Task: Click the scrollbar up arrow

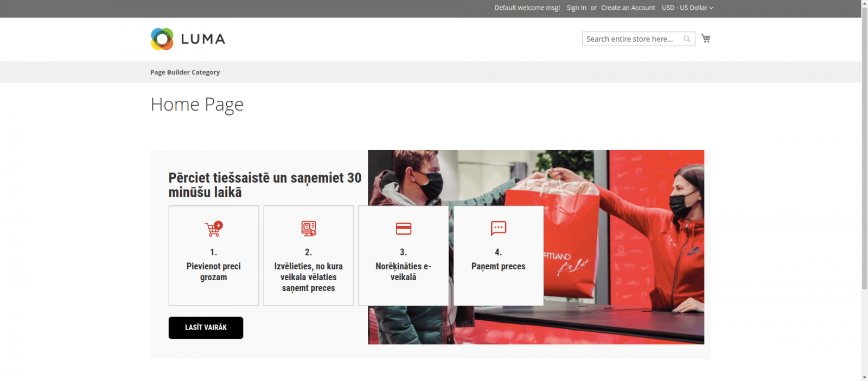Action: pos(864,3)
